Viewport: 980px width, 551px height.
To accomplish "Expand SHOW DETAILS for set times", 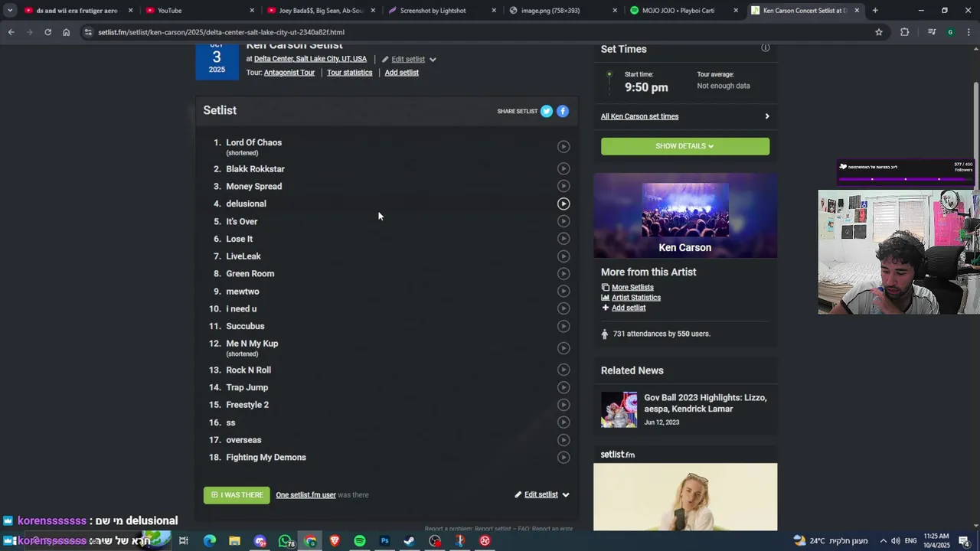I will click(685, 146).
